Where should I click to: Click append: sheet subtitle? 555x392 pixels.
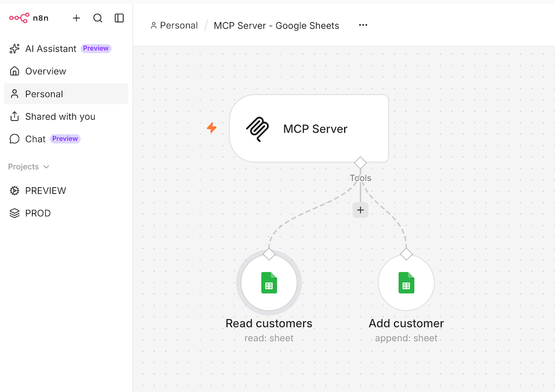[406, 338]
